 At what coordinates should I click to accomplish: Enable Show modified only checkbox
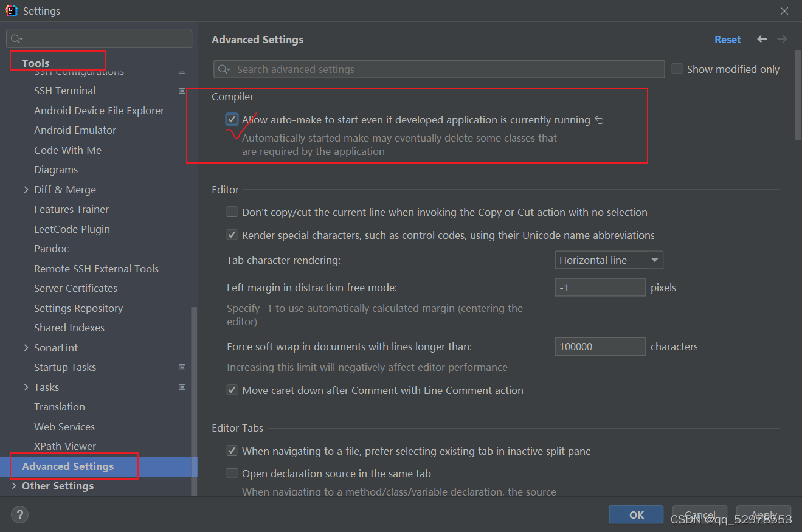(x=677, y=69)
